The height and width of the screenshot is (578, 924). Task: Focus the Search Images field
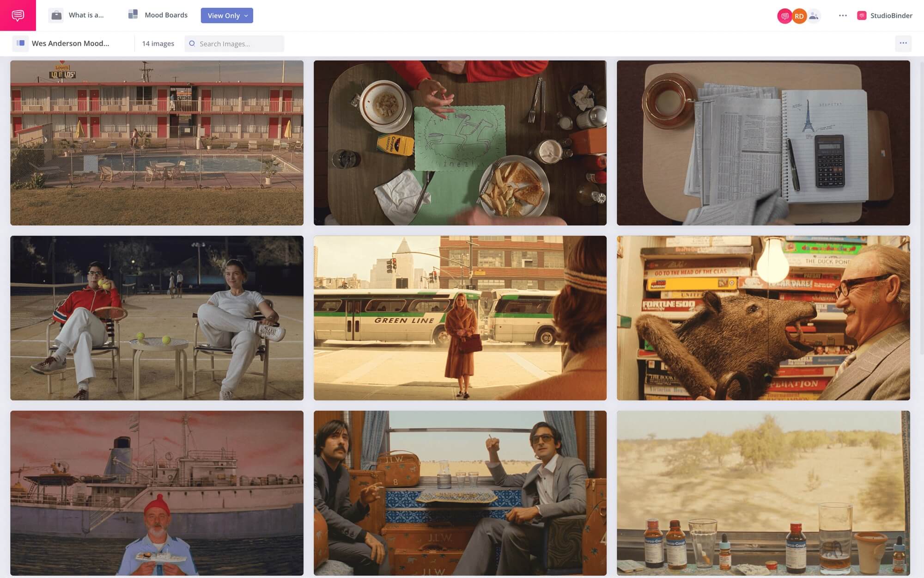click(x=234, y=43)
